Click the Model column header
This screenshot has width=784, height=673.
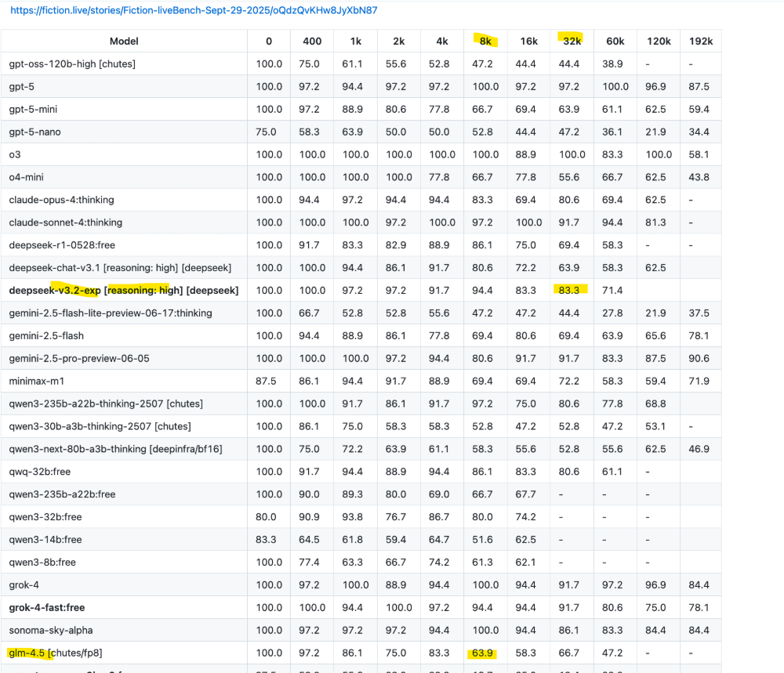(124, 42)
